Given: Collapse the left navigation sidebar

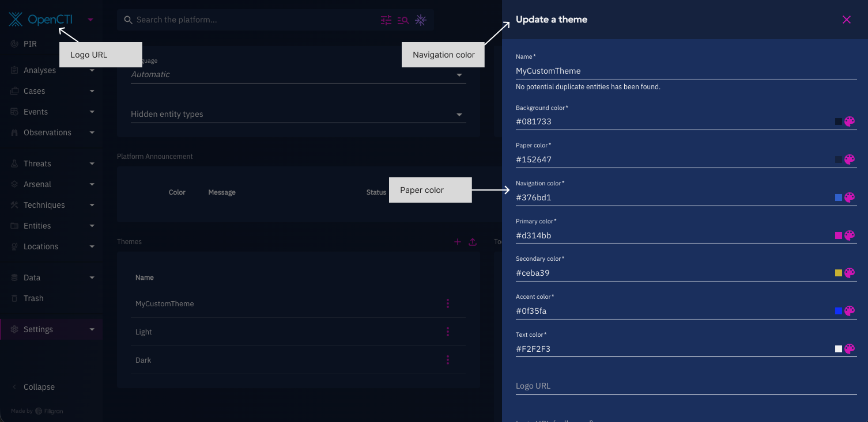Looking at the screenshot, I should pos(39,387).
